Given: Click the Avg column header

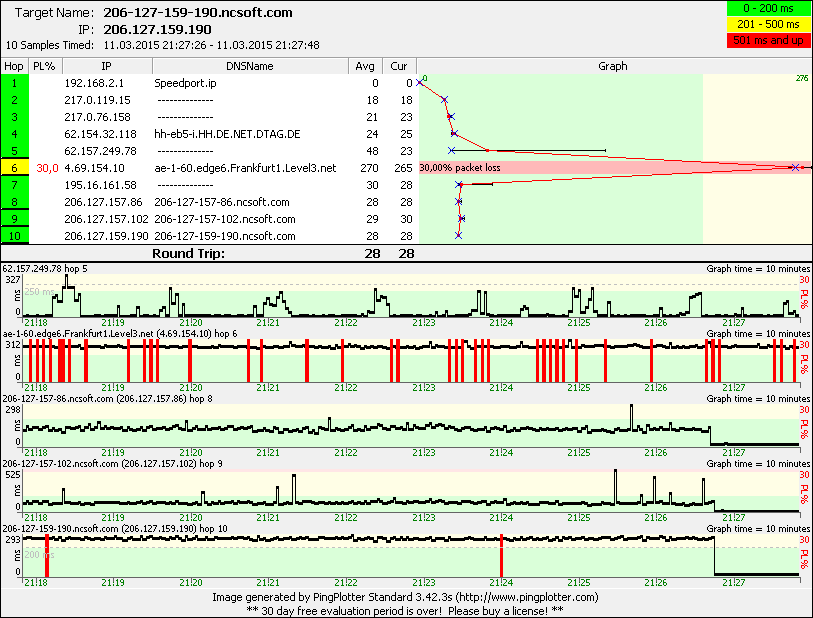Looking at the screenshot, I should [366, 66].
